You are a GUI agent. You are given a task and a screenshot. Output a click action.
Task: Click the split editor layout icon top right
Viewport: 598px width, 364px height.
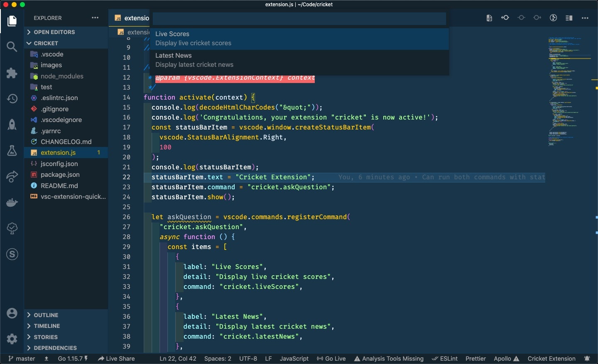[569, 18]
